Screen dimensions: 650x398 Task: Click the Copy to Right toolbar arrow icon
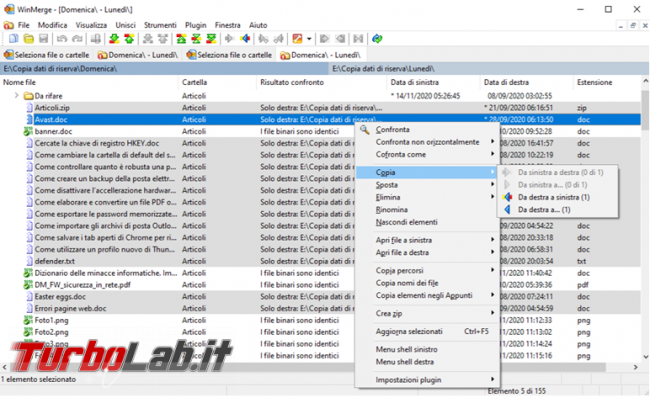pos(229,39)
